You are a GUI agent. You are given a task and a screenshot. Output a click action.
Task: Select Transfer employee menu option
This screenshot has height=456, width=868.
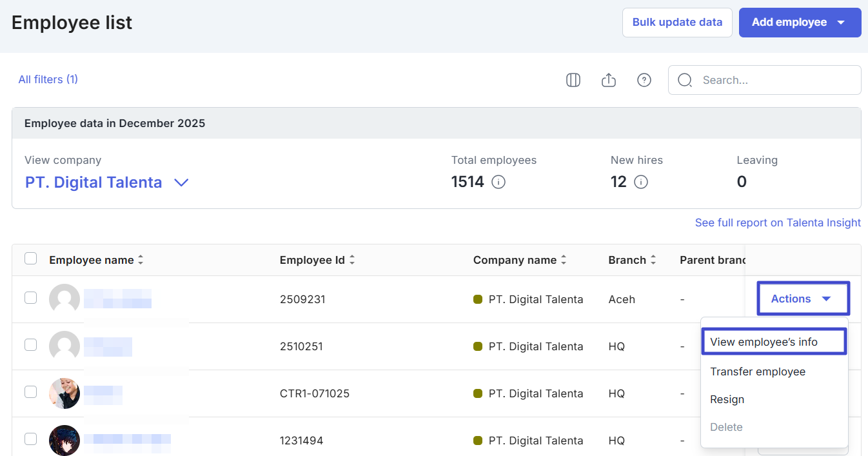click(758, 372)
